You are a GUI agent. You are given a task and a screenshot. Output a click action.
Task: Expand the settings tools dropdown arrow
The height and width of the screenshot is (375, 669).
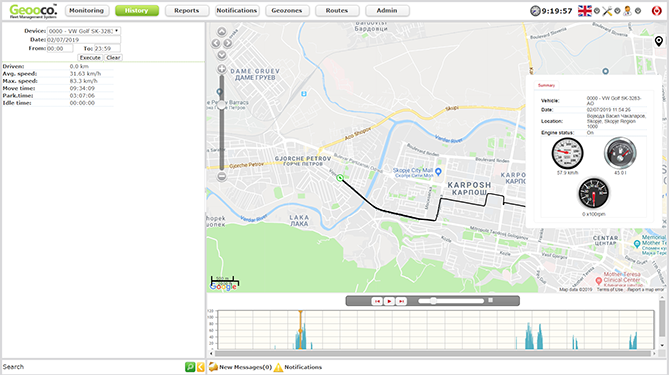click(x=617, y=11)
